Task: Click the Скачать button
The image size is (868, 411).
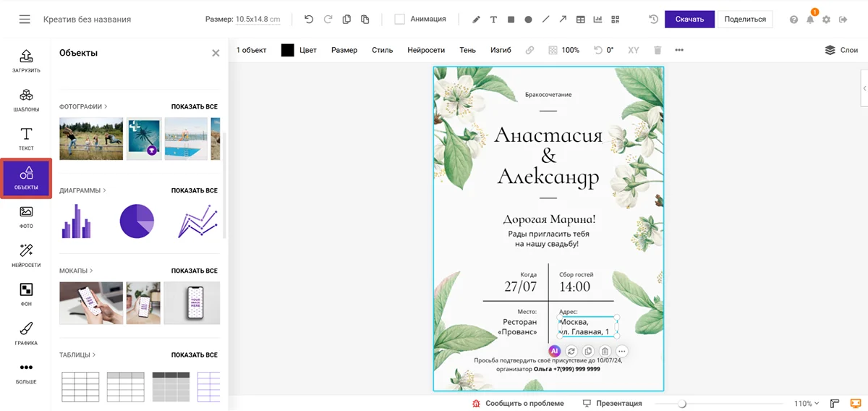Action: tap(689, 20)
